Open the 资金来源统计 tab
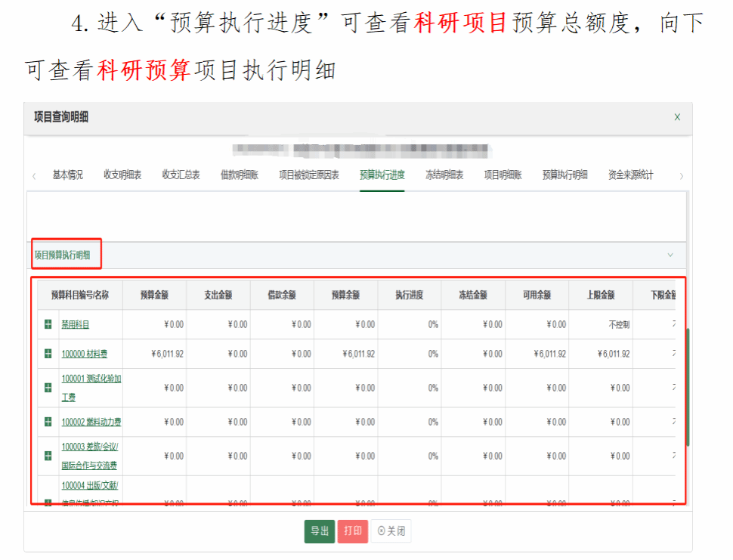Image resolution: width=733 pixels, height=560 pixels. pyautogui.click(x=631, y=175)
